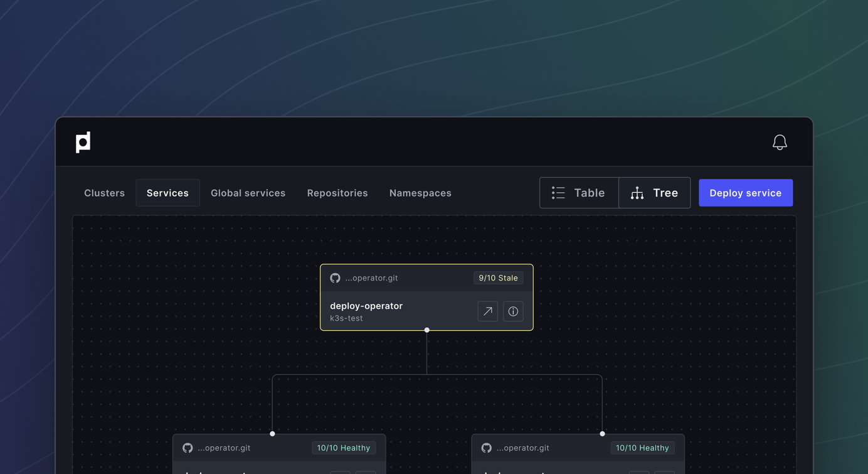Select the Services tab

click(167, 193)
